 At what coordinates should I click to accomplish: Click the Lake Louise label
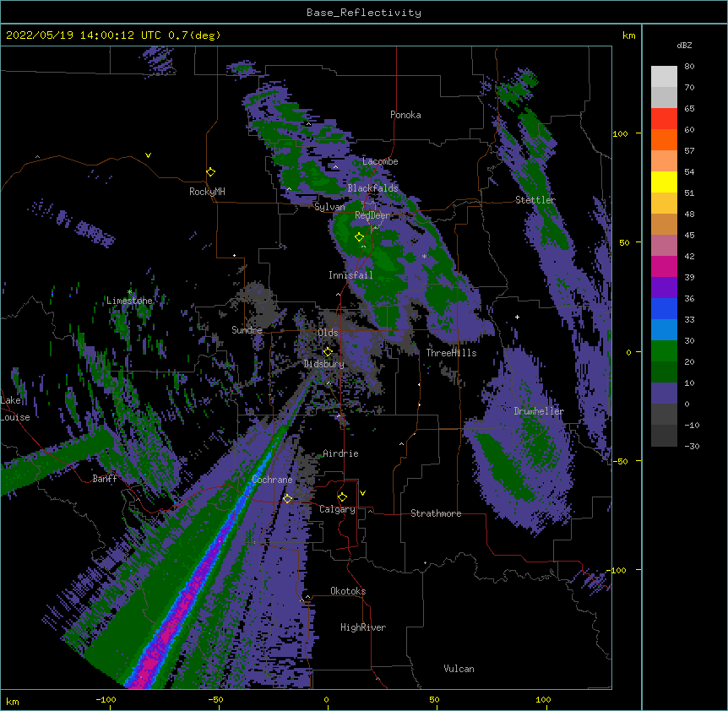[15, 409]
